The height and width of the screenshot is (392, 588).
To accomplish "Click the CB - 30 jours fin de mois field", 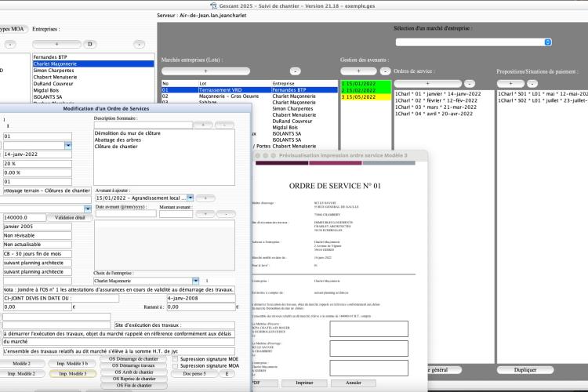I will click(38, 254).
